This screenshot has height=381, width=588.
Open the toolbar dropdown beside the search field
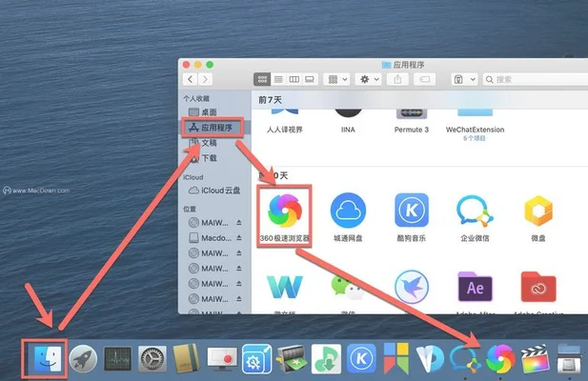coord(464,79)
